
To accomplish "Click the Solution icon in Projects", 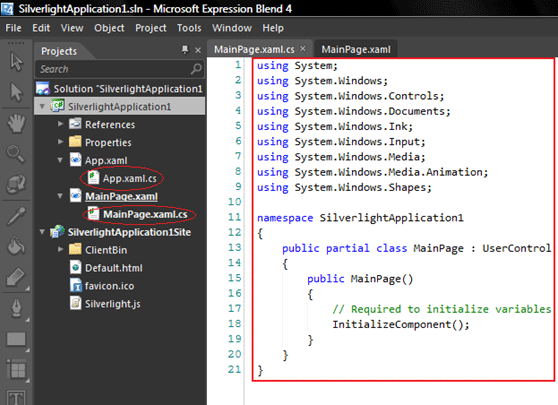I will 43,89.
